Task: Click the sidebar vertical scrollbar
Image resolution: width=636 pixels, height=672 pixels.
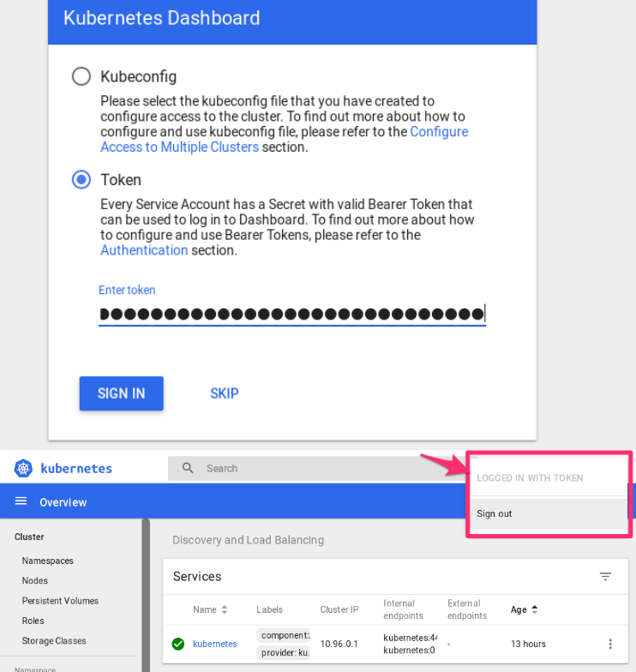Action: tap(146, 595)
